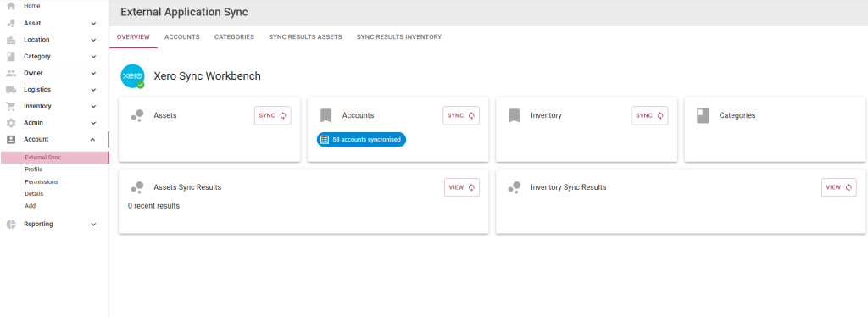Click the Sync button on Accounts card
Screen dimensions: 868x317
(x=461, y=115)
